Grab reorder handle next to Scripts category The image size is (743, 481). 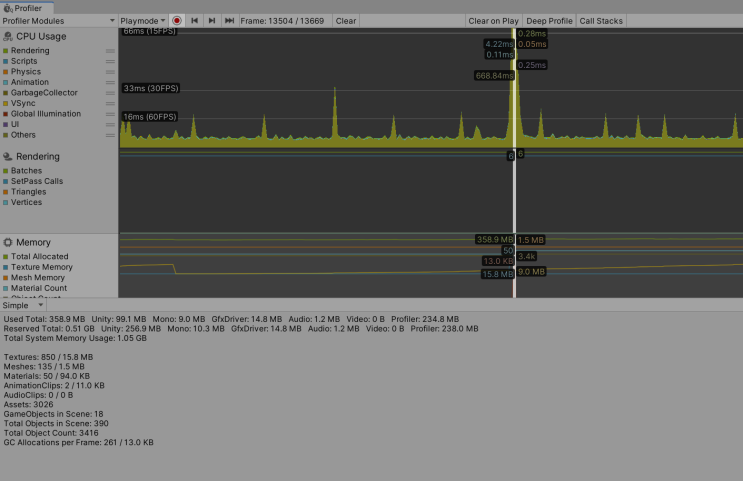pyautogui.click(x=110, y=61)
